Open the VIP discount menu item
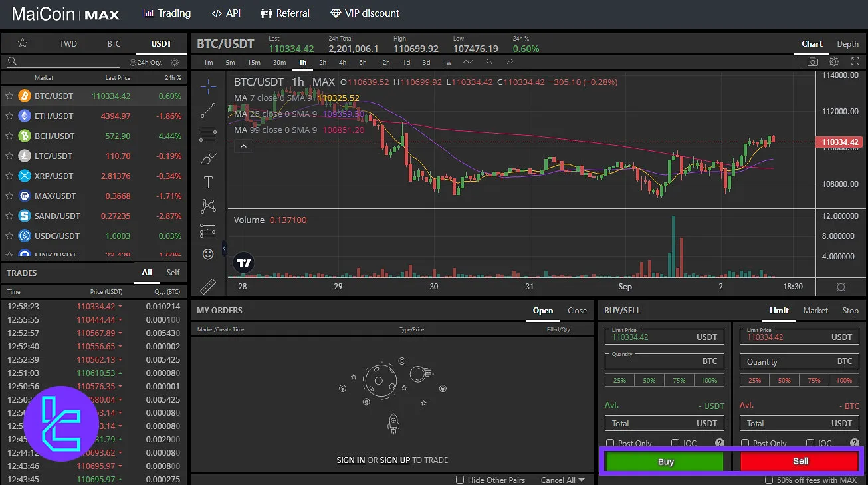868x485 pixels. click(365, 13)
